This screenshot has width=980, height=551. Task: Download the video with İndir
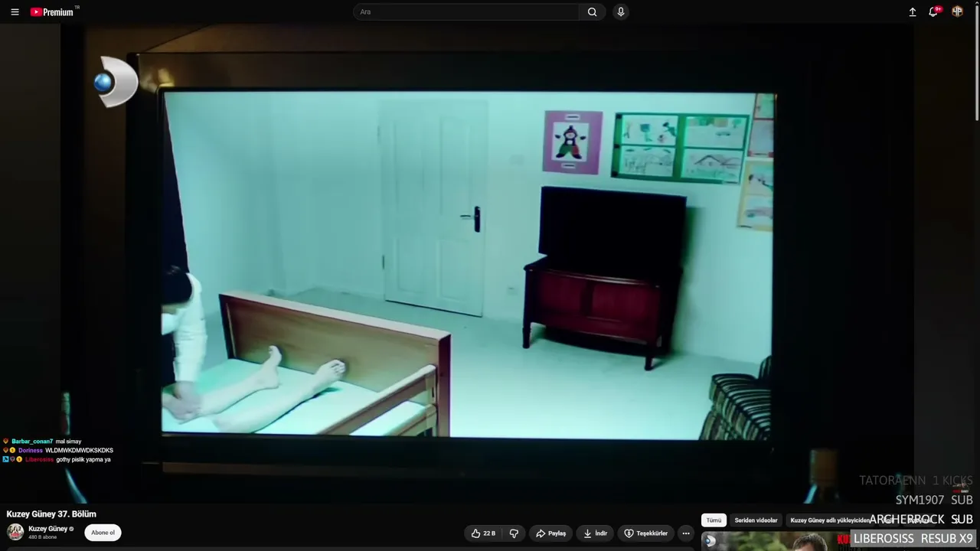click(596, 533)
